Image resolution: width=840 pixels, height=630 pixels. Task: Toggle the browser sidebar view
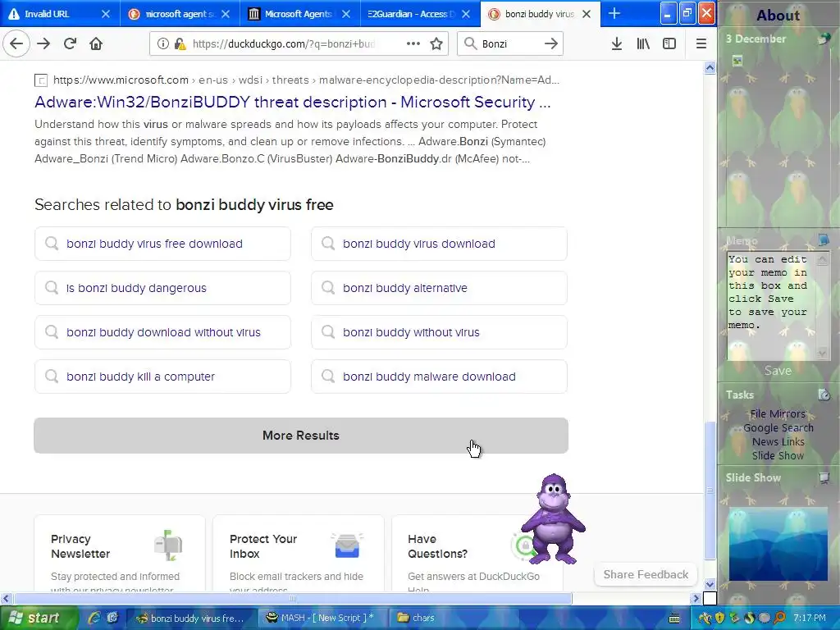click(669, 43)
